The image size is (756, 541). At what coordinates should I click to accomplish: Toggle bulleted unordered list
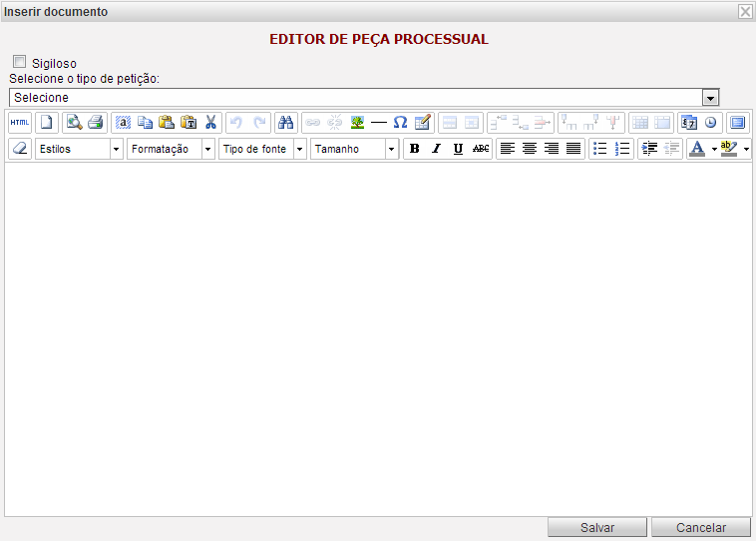pyautogui.click(x=599, y=149)
